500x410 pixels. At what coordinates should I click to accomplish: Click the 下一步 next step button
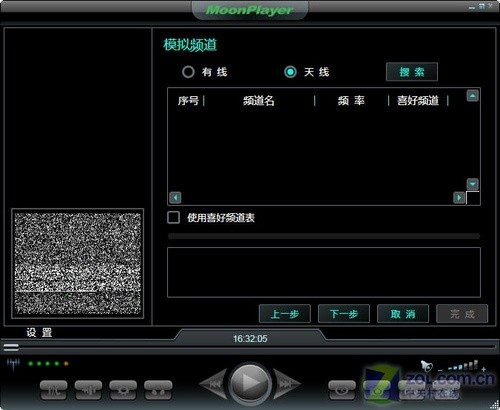tap(344, 314)
